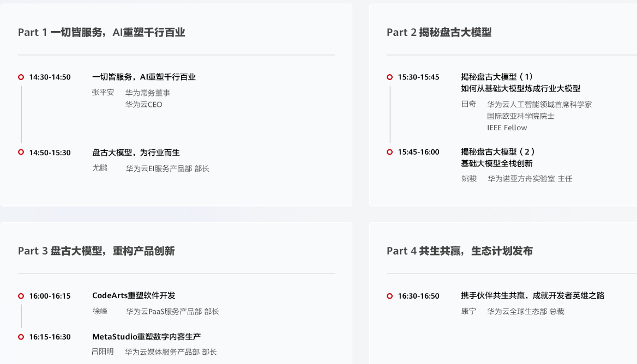Click the Part 2 揭秘盘古大模型 heading
The height and width of the screenshot is (364, 637).
[439, 33]
